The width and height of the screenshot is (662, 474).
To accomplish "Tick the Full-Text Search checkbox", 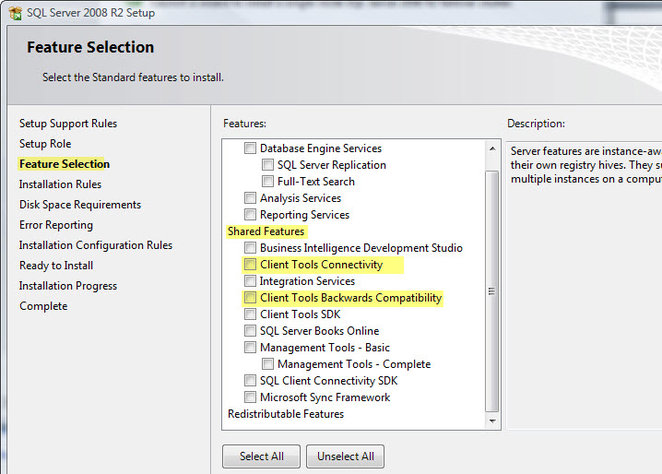I will pyautogui.click(x=268, y=181).
